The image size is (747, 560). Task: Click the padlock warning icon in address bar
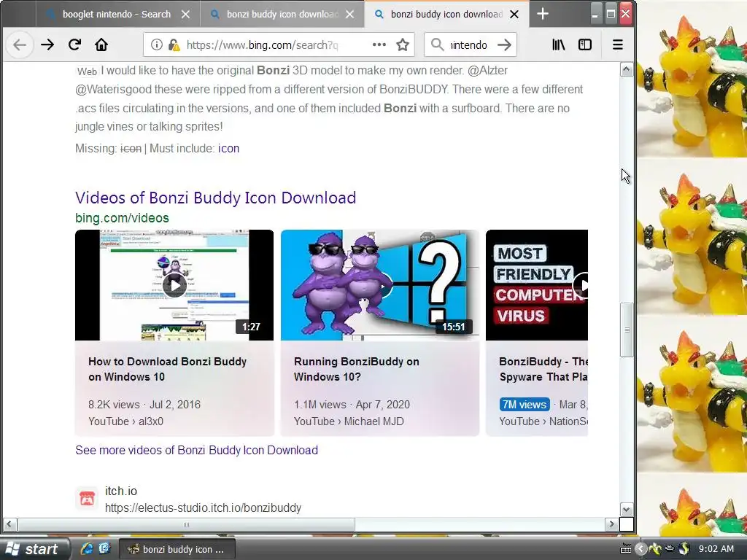tap(174, 44)
